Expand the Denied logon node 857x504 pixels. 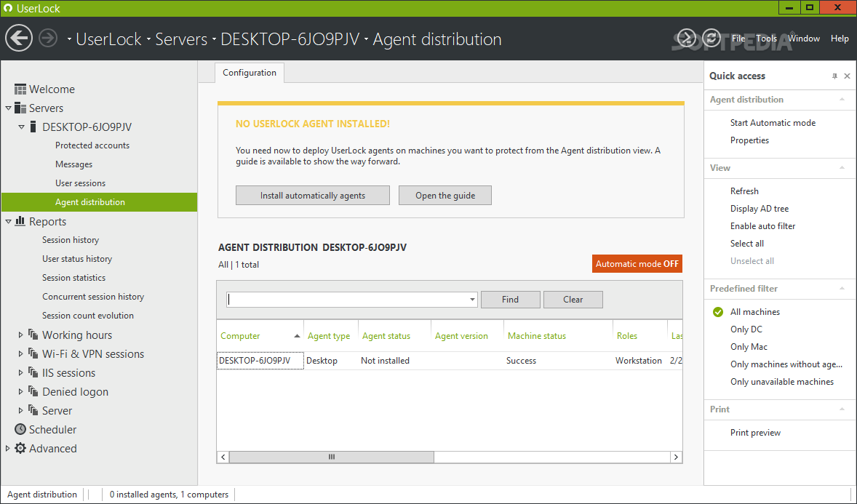[x=21, y=391]
